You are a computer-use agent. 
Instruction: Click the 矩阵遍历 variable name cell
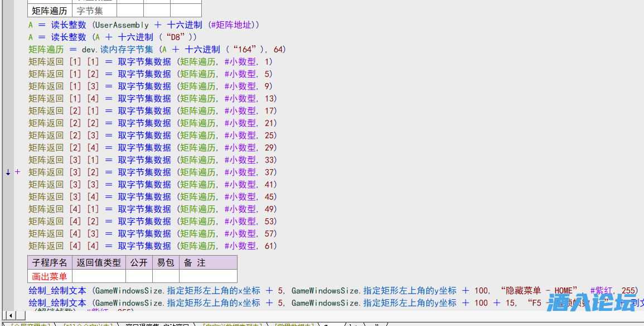click(50, 11)
